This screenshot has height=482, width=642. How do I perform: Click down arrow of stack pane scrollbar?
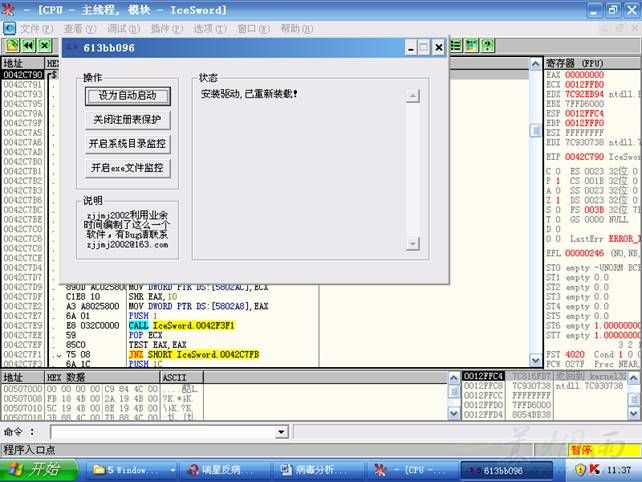click(633, 414)
